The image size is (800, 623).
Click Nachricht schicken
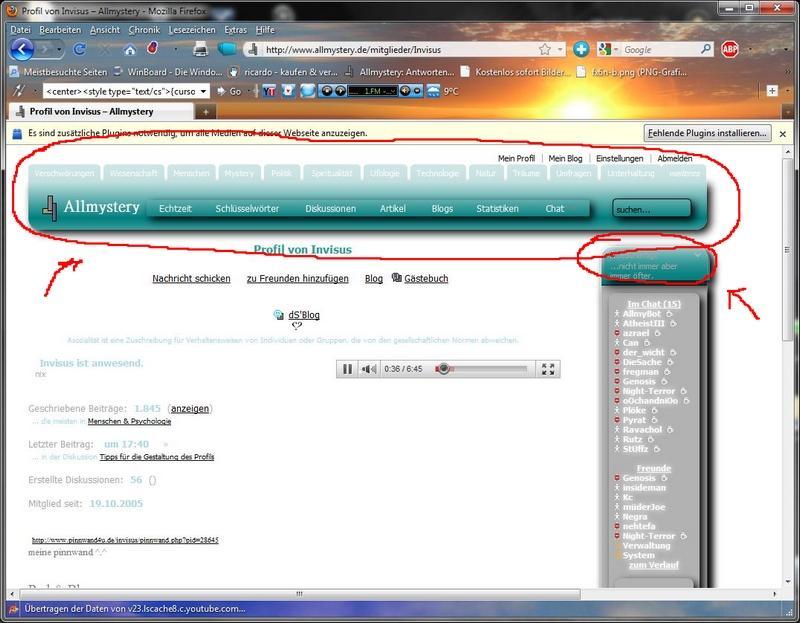[191, 279]
